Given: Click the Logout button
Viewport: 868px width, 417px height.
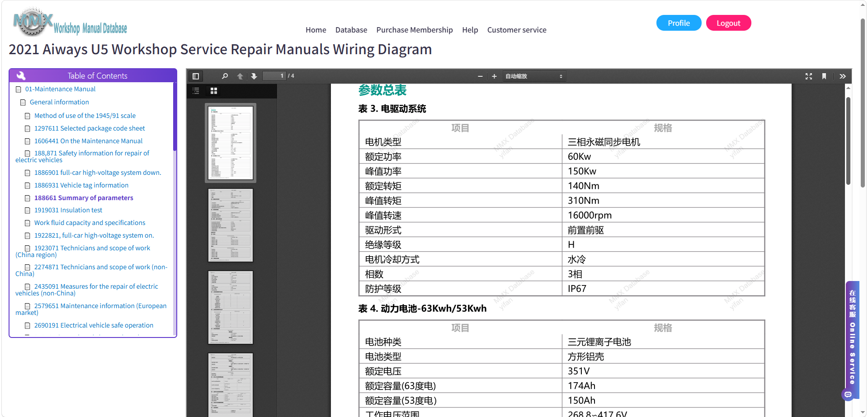Looking at the screenshot, I should (728, 23).
